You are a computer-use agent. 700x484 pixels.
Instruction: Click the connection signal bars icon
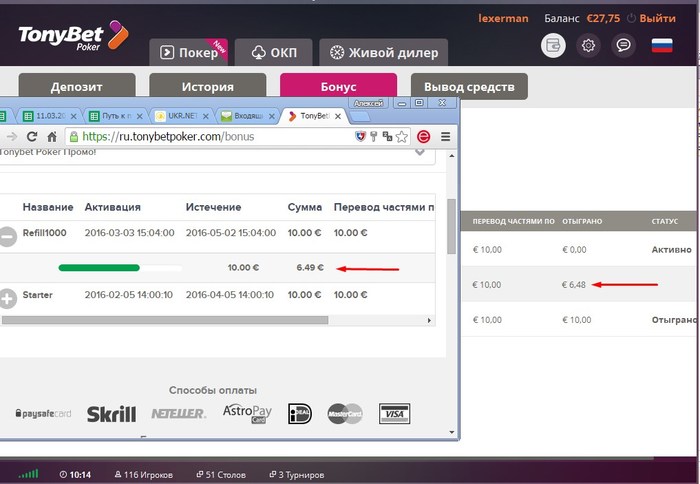pos(29,474)
